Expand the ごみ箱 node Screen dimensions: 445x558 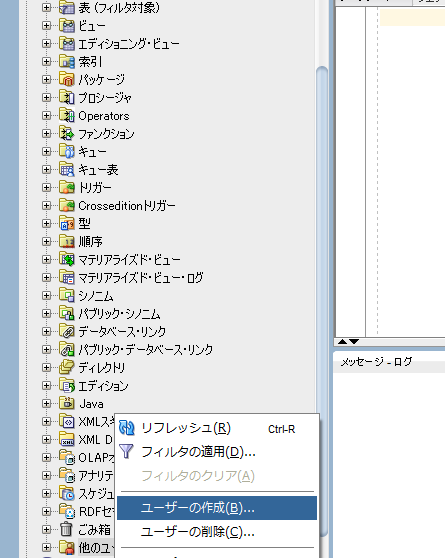(46, 530)
